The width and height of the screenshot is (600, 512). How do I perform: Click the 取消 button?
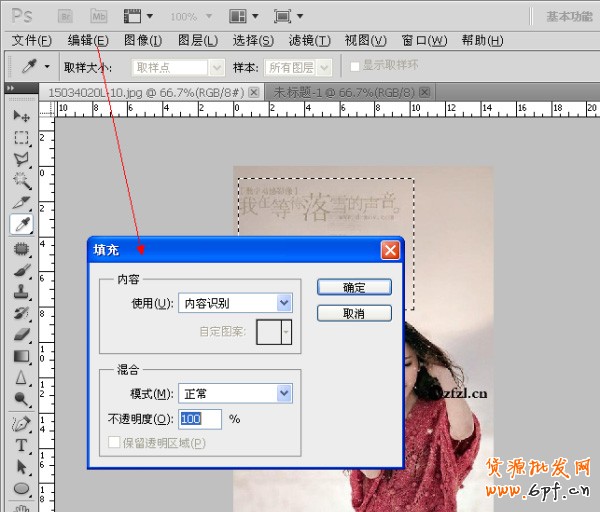pyautogui.click(x=354, y=313)
